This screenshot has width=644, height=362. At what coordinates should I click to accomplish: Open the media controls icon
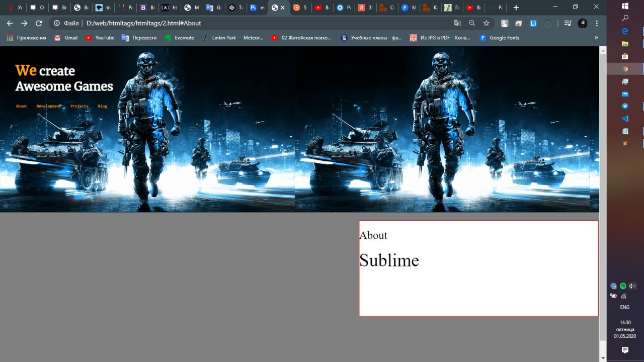568,23
